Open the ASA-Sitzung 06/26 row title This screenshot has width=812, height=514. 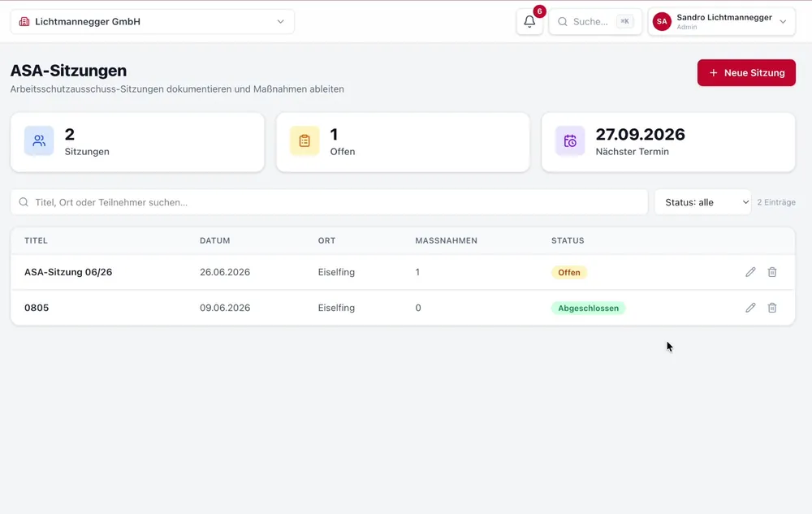pos(68,272)
